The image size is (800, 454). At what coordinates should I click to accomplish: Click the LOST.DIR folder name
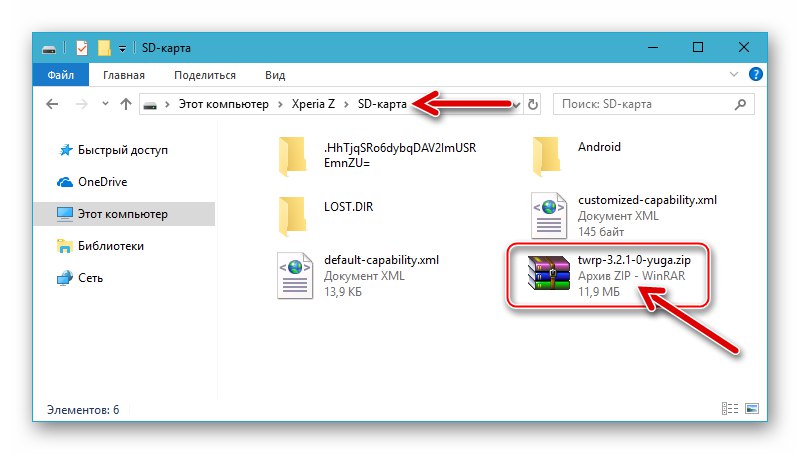click(348, 207)
